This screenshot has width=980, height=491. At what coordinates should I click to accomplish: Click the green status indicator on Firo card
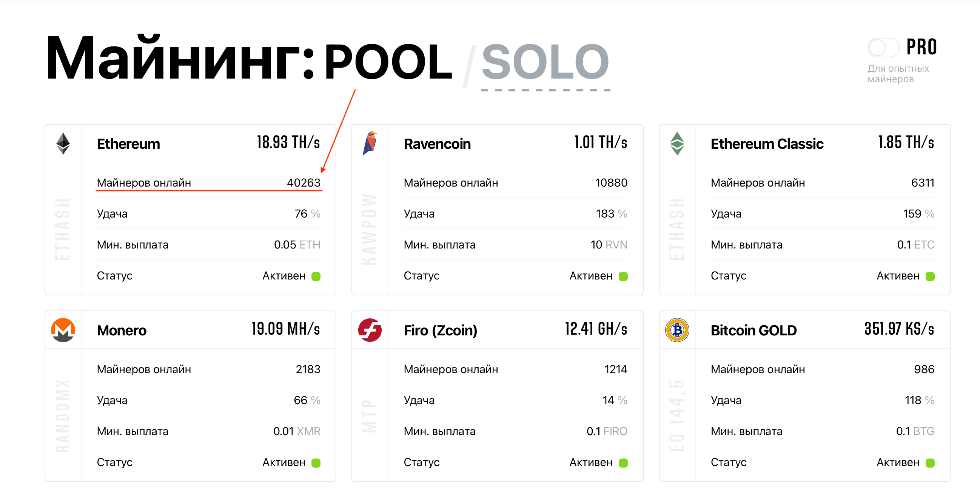coord(623,462)
